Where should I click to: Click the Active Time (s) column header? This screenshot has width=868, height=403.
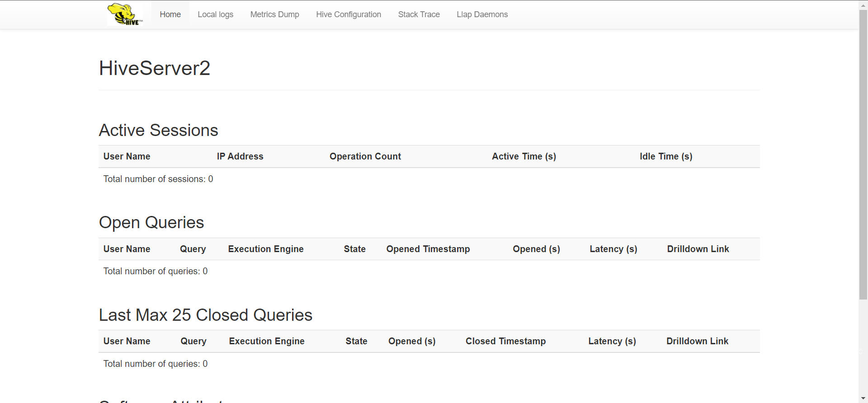[x=524, y=156]
